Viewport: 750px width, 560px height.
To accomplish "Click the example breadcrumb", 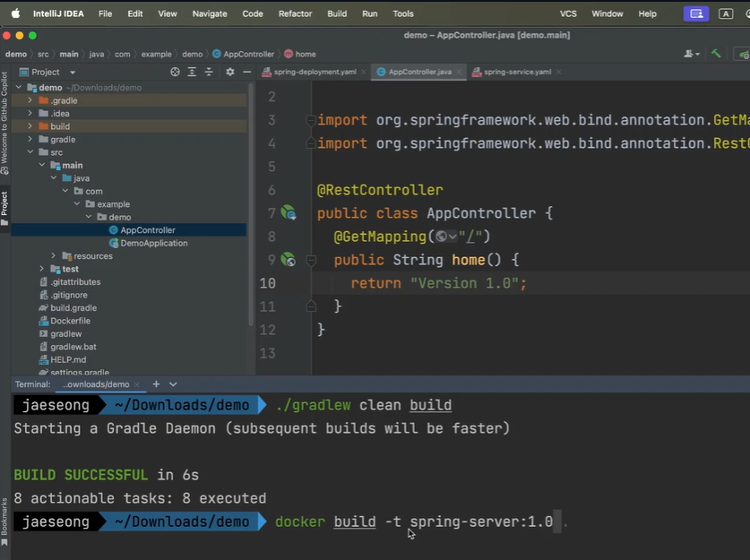I will [157, 54].
